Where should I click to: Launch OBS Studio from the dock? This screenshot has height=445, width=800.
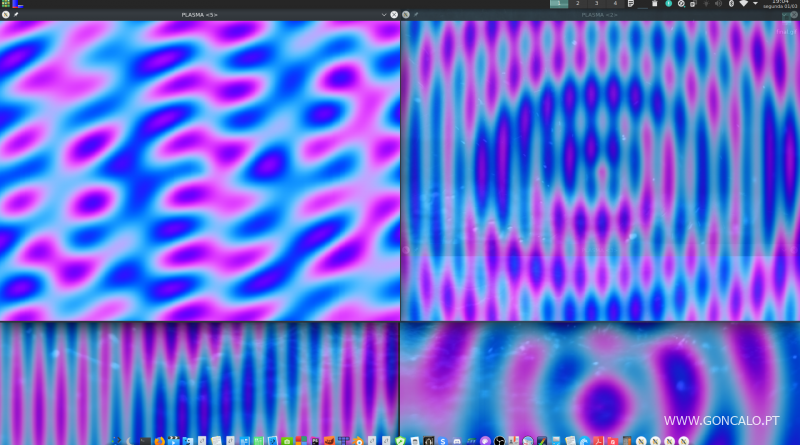499,440
